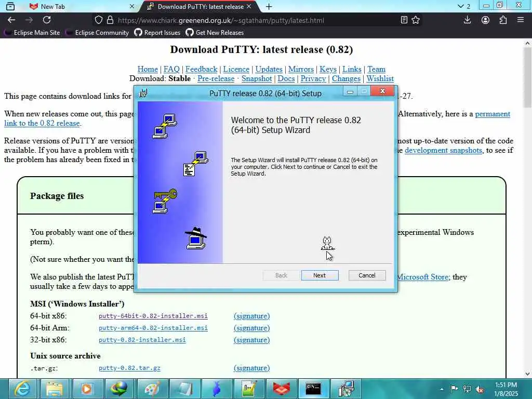The width and height of the screenshot is (532, 399).
Task: Select the Download PuTTY latest release tab
Action: pyautogui.click(x=200, y=6)
